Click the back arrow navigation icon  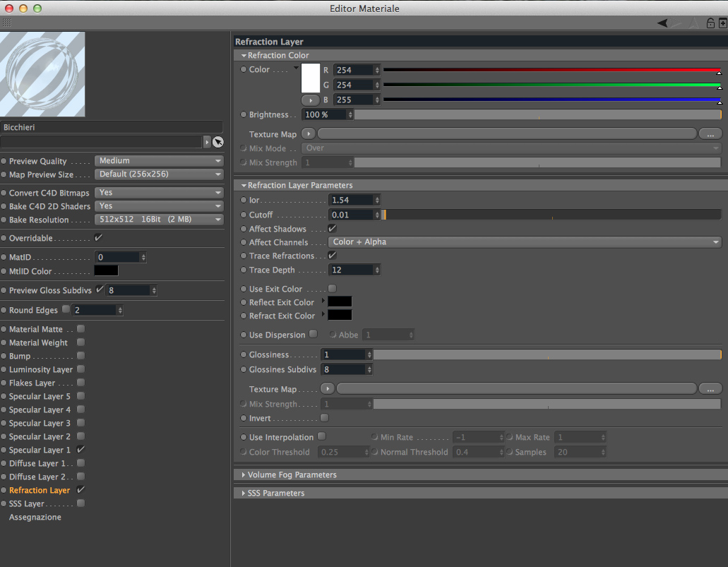coord(662,23)
